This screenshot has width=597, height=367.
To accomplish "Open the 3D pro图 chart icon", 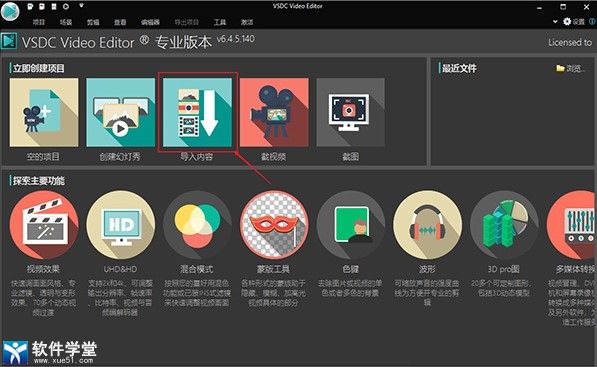I will pyautogui.click(x=504, y=225).
